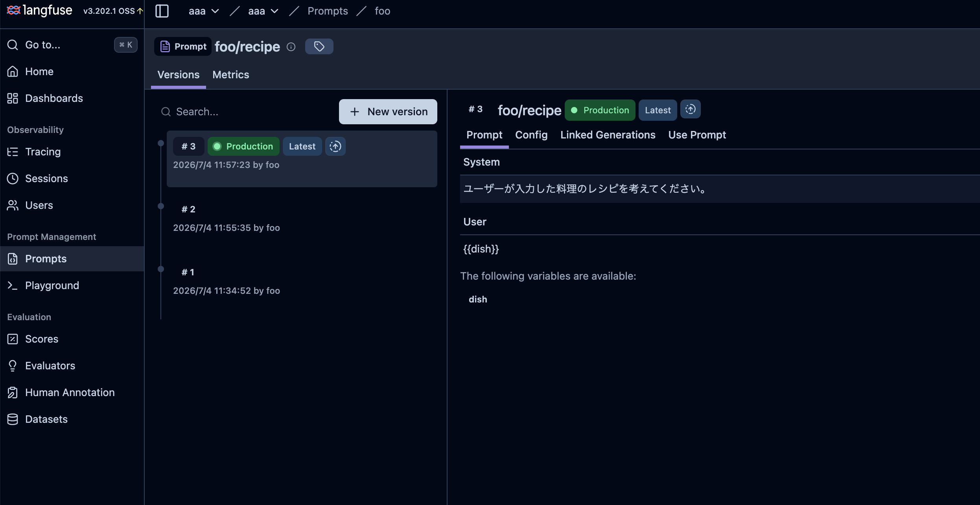Click timestamp 2026/7/4 11:34:52 by foo
The width and height of the screenshot is (980, 505).
(227, 291)
